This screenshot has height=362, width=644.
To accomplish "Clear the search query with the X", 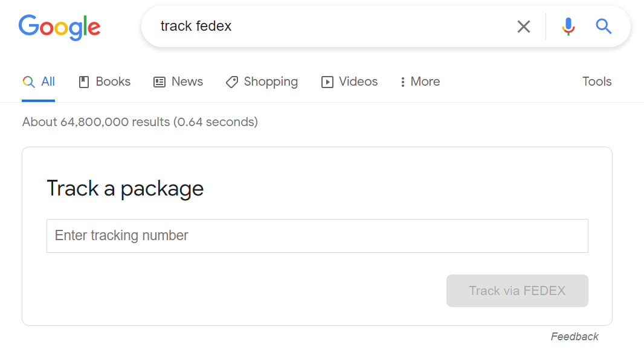I will pos(524,26).
